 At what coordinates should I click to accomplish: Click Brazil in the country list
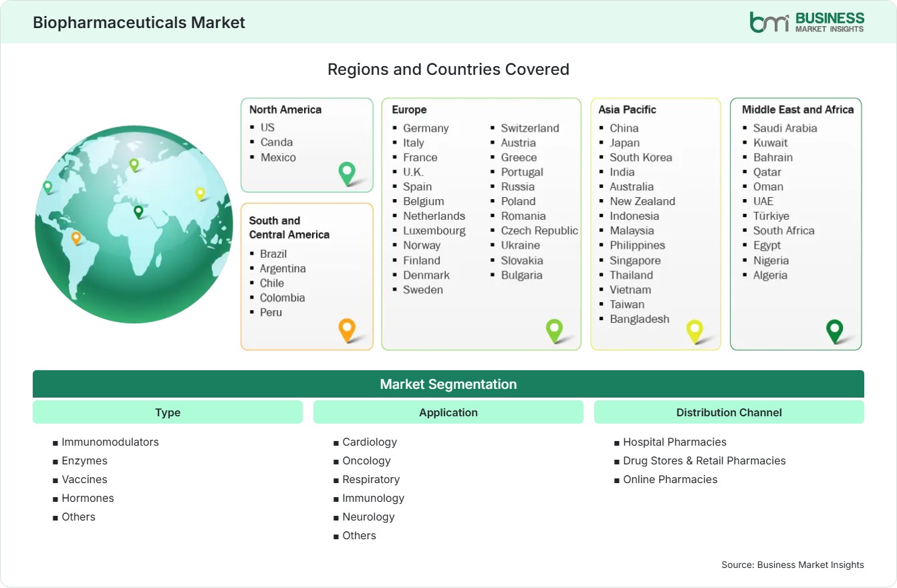click(x=273, y=254)
